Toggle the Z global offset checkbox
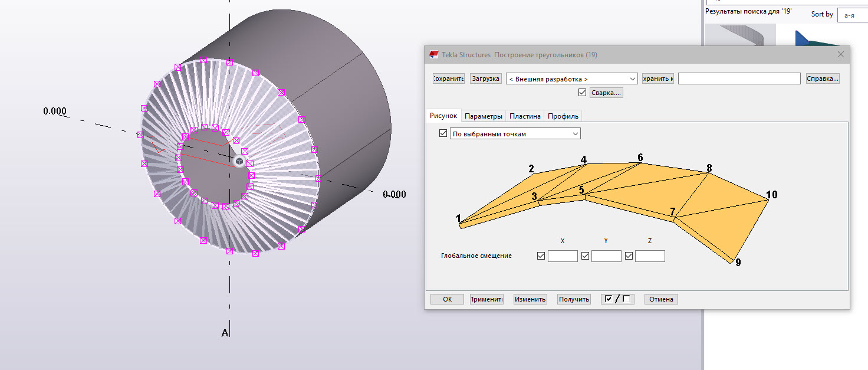 (629, 256)
